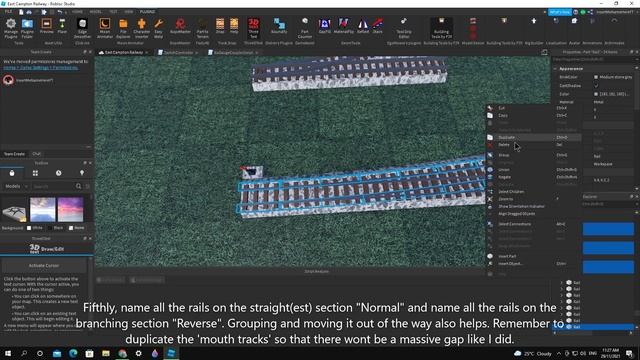Image resolution: width=640 pixels, height=360 pixels.
Task: Select the None background radio option
Action: click(x=71, y=228)
